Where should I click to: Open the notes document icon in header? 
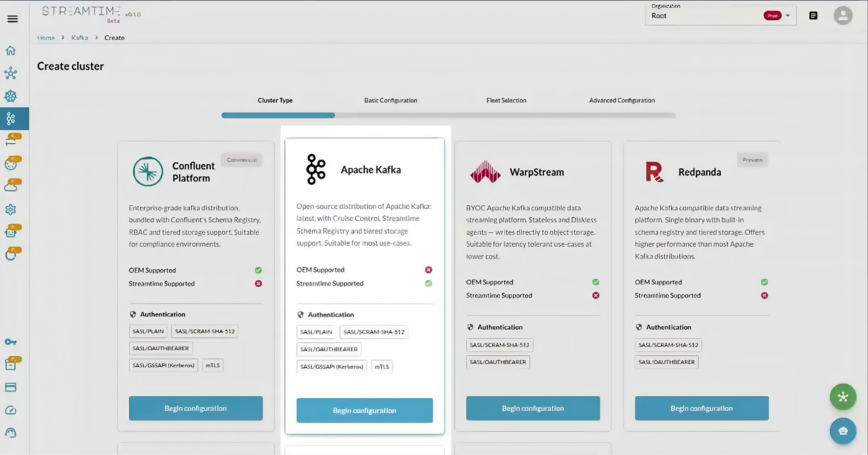click(x=813, y=16)
